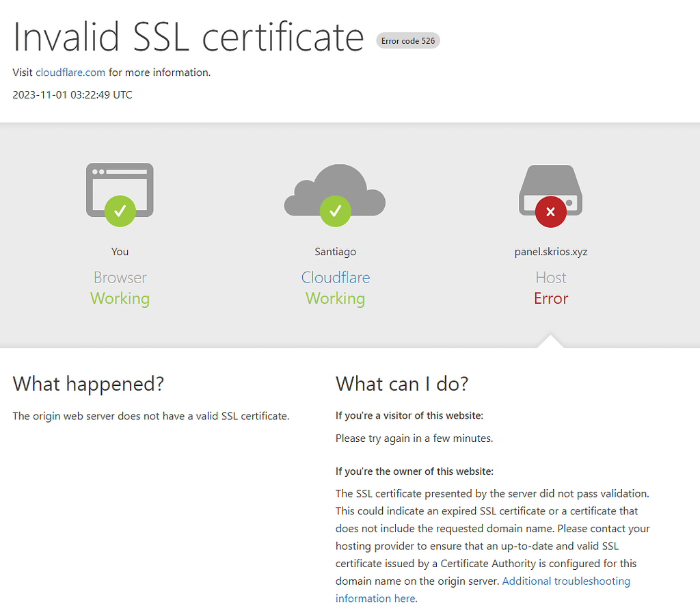Open the blue Cloudflare link under Santiago
Image resolution: width=700 pixels, height=615 pixels.
point(335,278)
